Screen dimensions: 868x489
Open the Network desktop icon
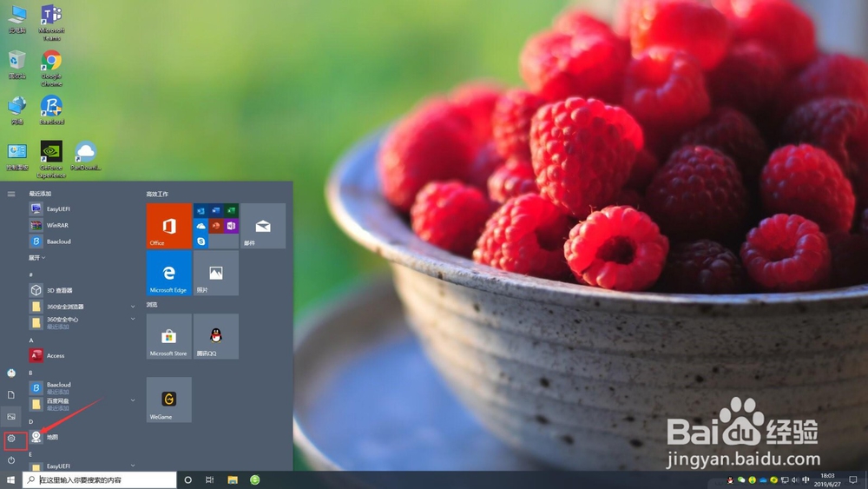pos(17,110)
